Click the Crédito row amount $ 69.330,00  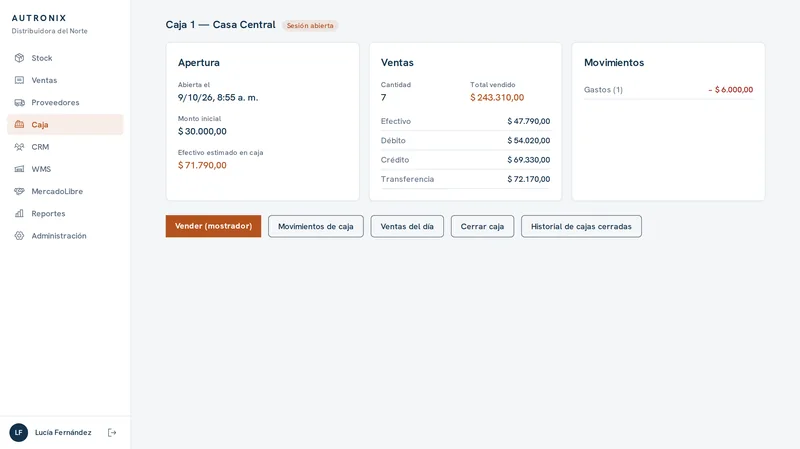[x=529, y=160]
